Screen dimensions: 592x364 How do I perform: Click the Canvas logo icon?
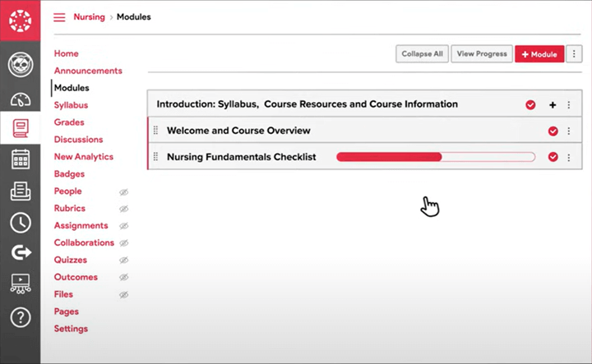[x=21, y=21]
